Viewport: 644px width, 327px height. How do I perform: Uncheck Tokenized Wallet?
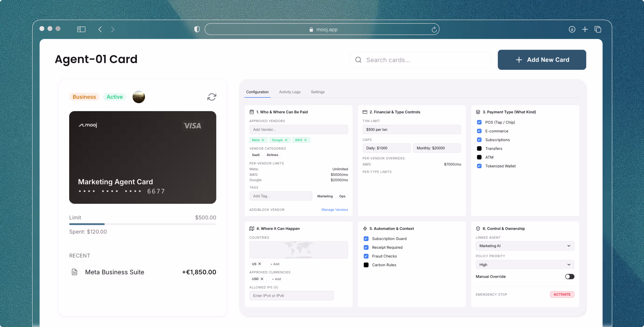tap(479, 166)
